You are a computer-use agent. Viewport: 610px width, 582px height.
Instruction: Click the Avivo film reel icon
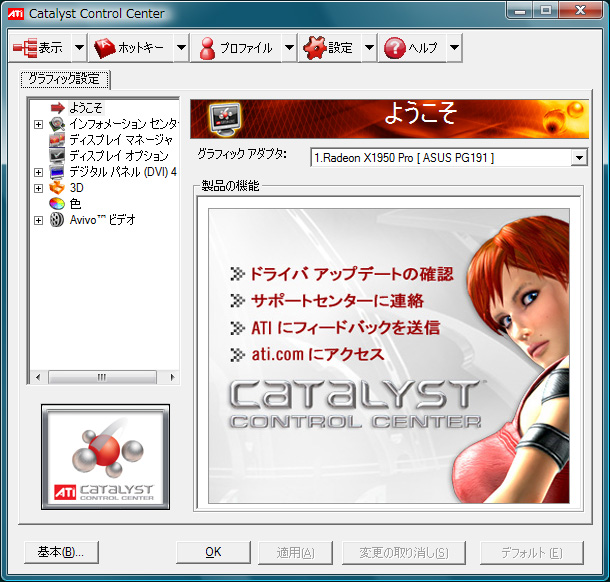(x=57, y=220)
